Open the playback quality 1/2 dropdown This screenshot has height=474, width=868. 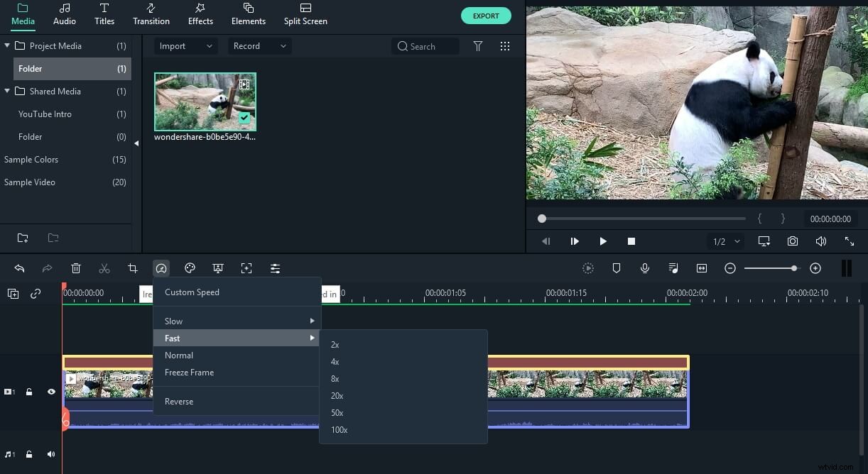click(725, 241)
